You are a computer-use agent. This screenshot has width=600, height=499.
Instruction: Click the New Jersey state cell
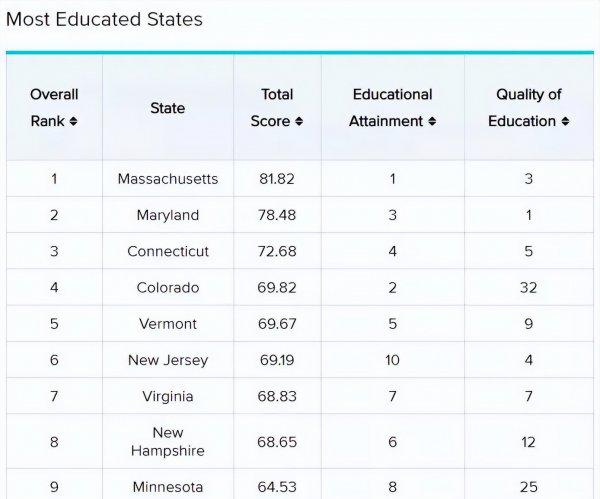pos(167,360)
